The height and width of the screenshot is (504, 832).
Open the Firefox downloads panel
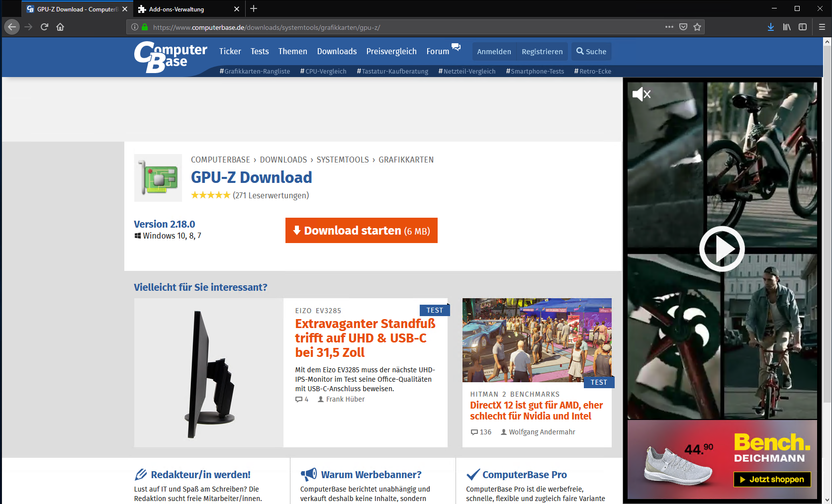click(x=771, y=27)
